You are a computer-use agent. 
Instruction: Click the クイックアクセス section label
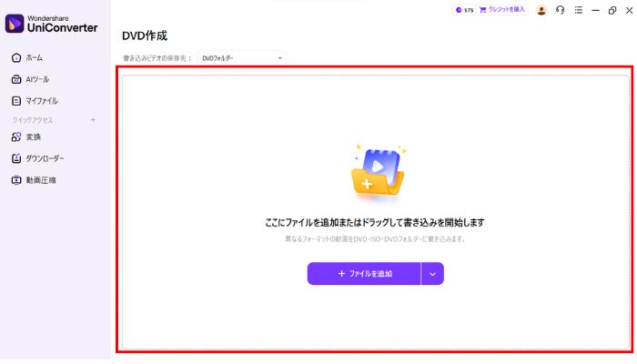33,120
